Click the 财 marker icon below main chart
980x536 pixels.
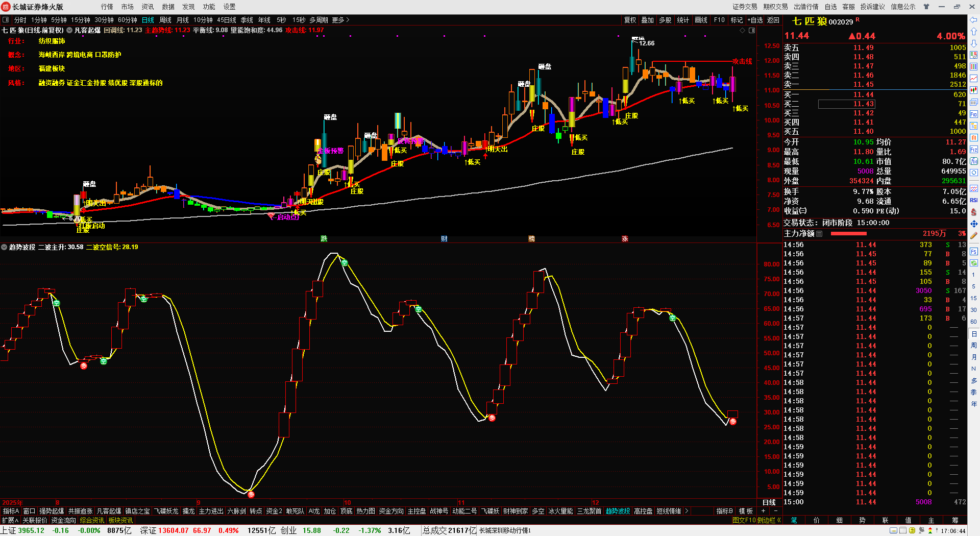click(x=444, y=239)
